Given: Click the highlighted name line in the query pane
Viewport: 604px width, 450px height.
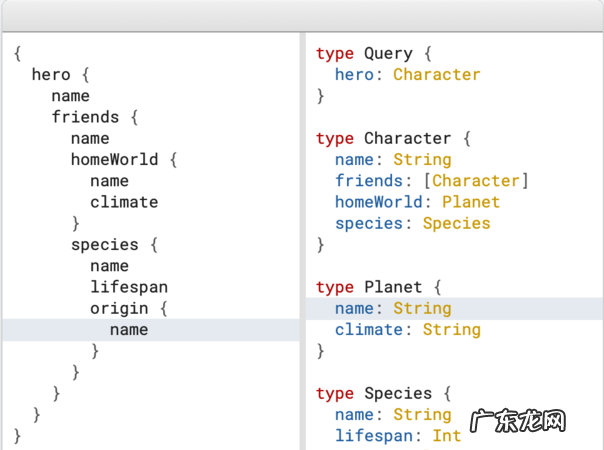Looking at the screenshot, I should [x=129, y=330].
